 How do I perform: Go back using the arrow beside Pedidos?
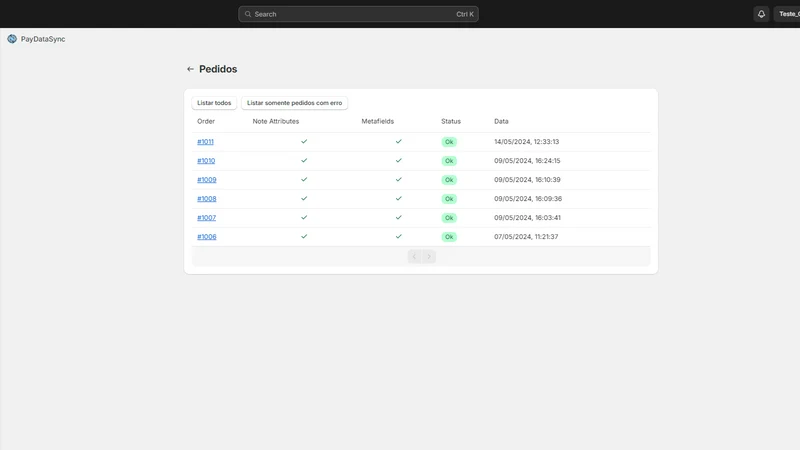click(x=190, y=69)
